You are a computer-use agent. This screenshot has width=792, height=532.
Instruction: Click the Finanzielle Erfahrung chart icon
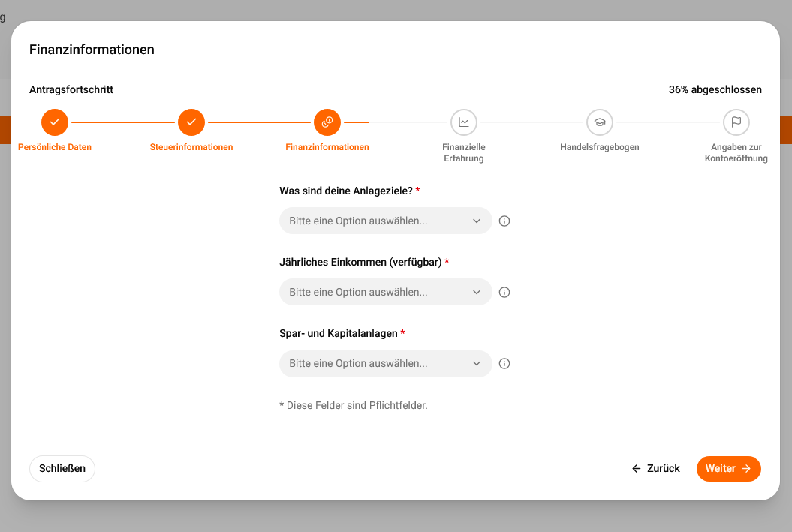tap(464, 122)
